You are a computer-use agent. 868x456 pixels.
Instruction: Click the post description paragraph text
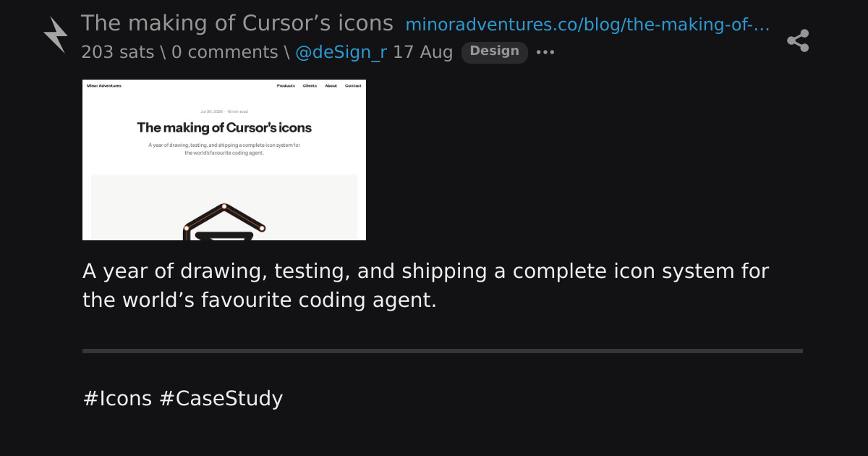[x=425, y=285]
